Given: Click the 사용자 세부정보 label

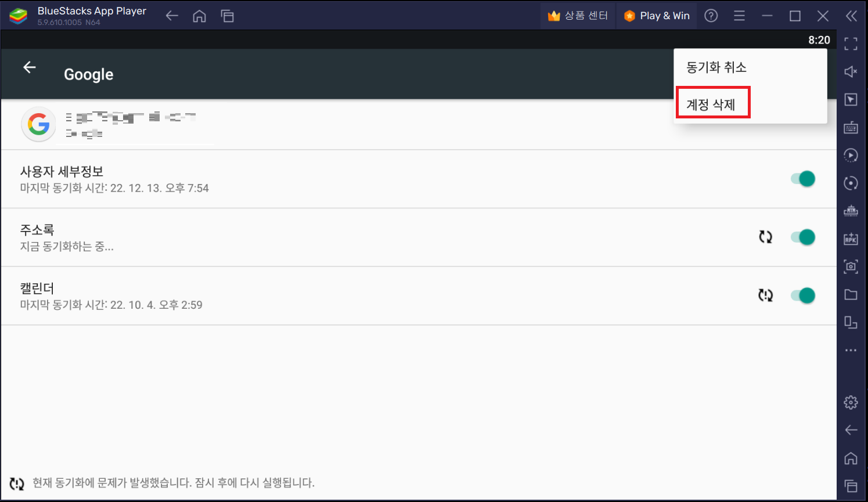Looking at the screenshot, I should click(62, 172).
